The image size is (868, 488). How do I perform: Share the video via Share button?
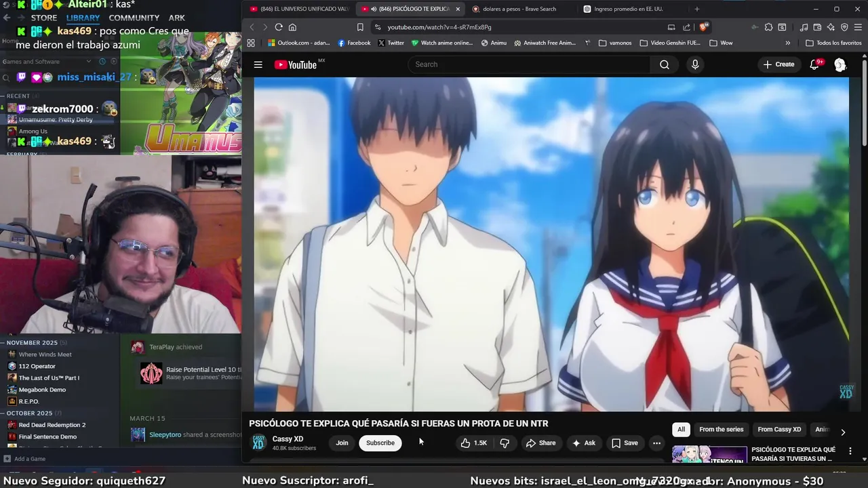540,443
